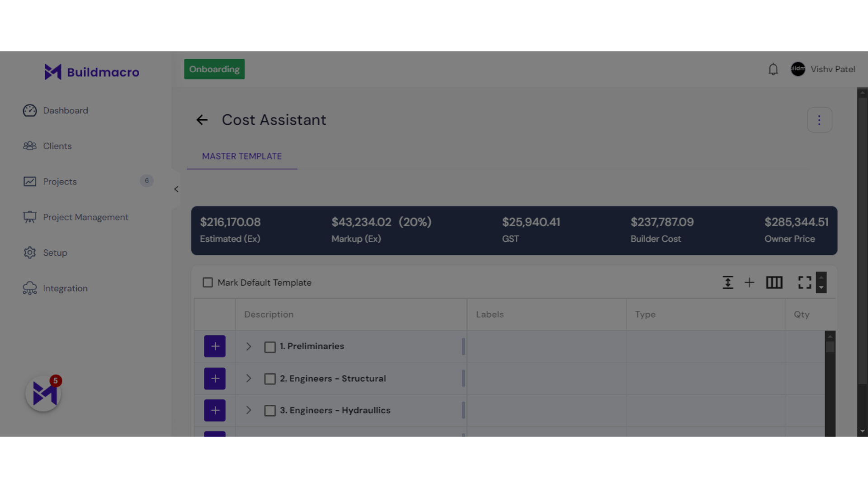Viewport: 868px width, 488px height.
Task: Open the Buildmacro chat widget
Action: (x=43, y=394)
